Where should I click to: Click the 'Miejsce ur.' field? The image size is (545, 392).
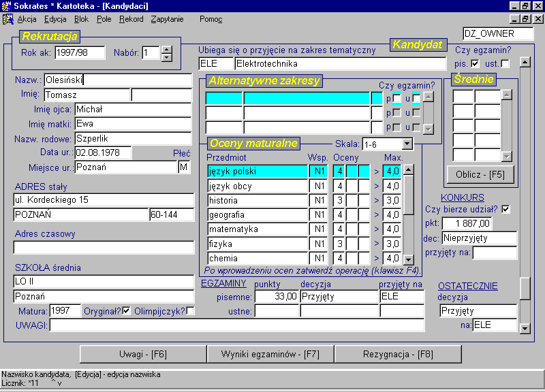[x=126, y=167]
